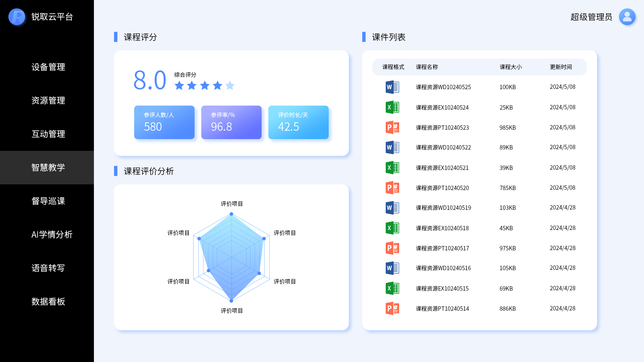Screen dimensions: 644x362
Task: Click top data point on radar chart
Action: coord(231,214)
